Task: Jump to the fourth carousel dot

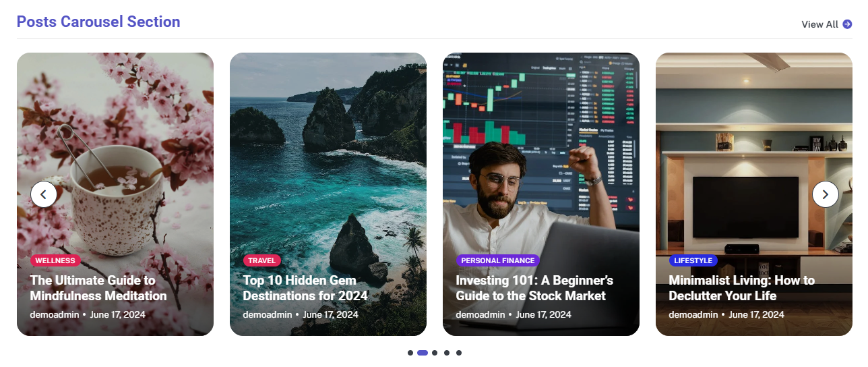Action: 447,353
